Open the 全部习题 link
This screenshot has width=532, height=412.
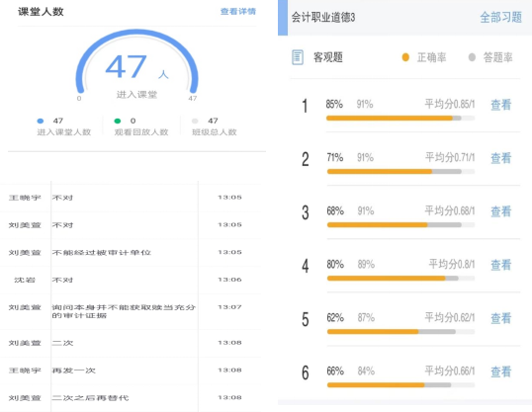click(500, 18)
